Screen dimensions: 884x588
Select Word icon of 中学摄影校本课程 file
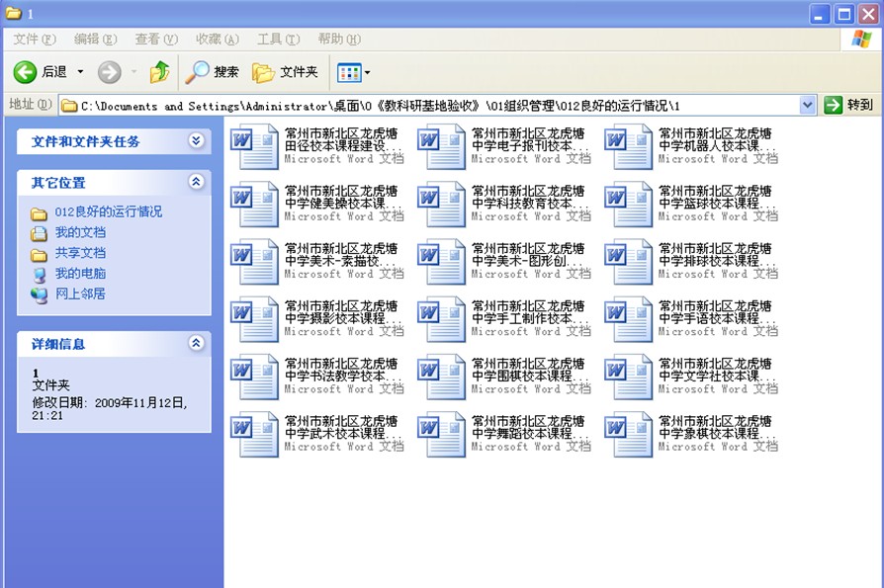click(254, 319)
